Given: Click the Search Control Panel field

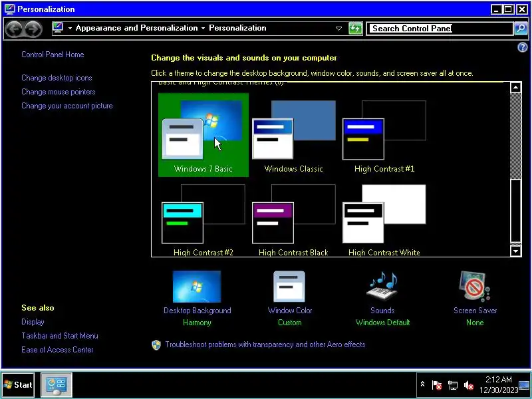Looking at the screenshot, I should [x=440, y=29].
